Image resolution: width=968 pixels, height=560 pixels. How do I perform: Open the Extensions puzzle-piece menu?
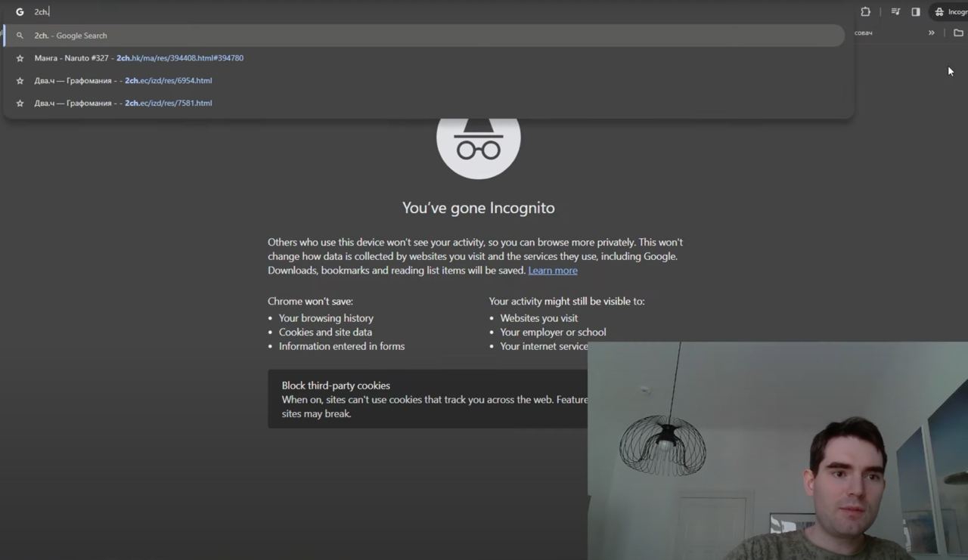coord(865,12)
